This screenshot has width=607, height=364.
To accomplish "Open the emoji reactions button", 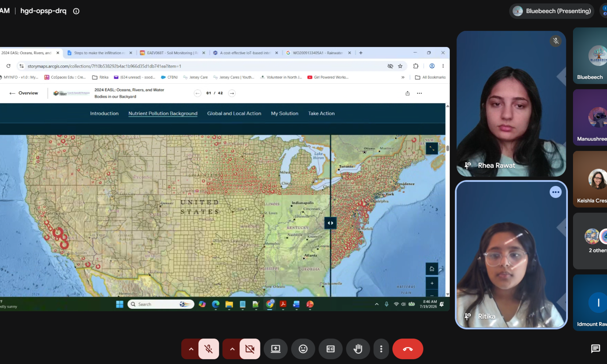I will [x=303, y=349].
